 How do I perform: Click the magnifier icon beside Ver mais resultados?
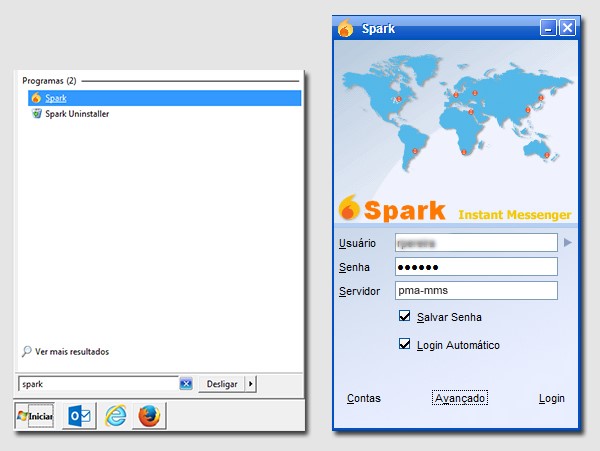click(26, 352)
